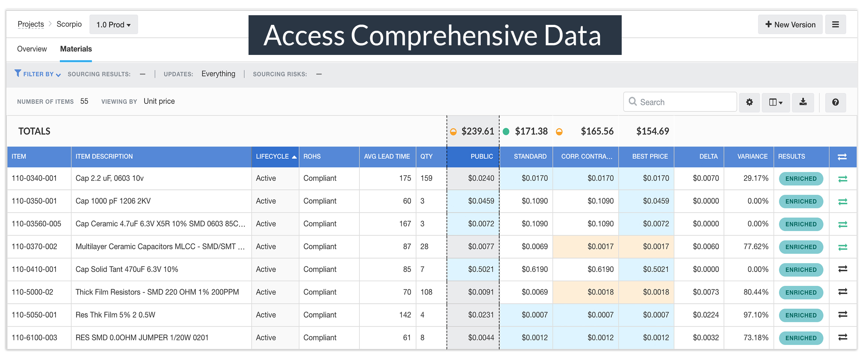
Task: Open the settings gear next to Search
Action: pyautogui.click(x=749, y=102)
